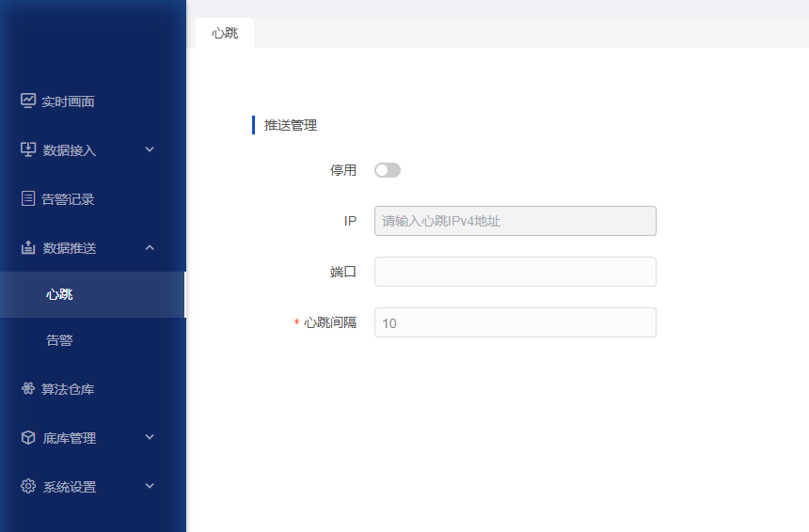This screenshot has height=532, width=809.
Task: Expand the 数据接入 chevron arrow
Action: pyautogui.click(x=150, y=149)
